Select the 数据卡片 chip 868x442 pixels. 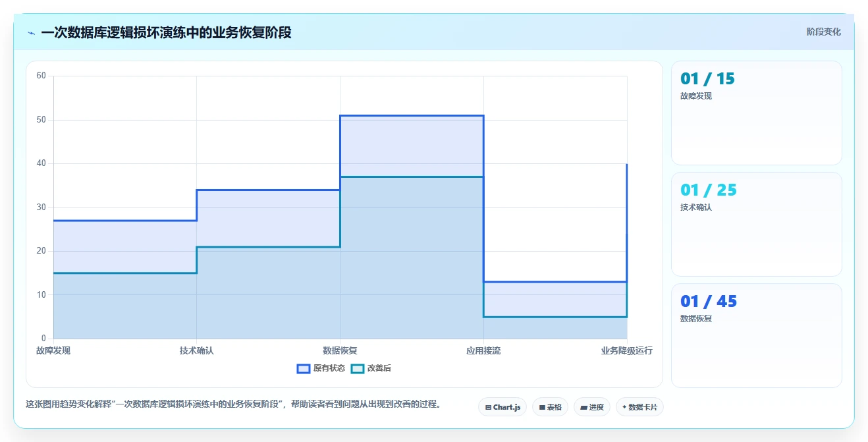639,407
